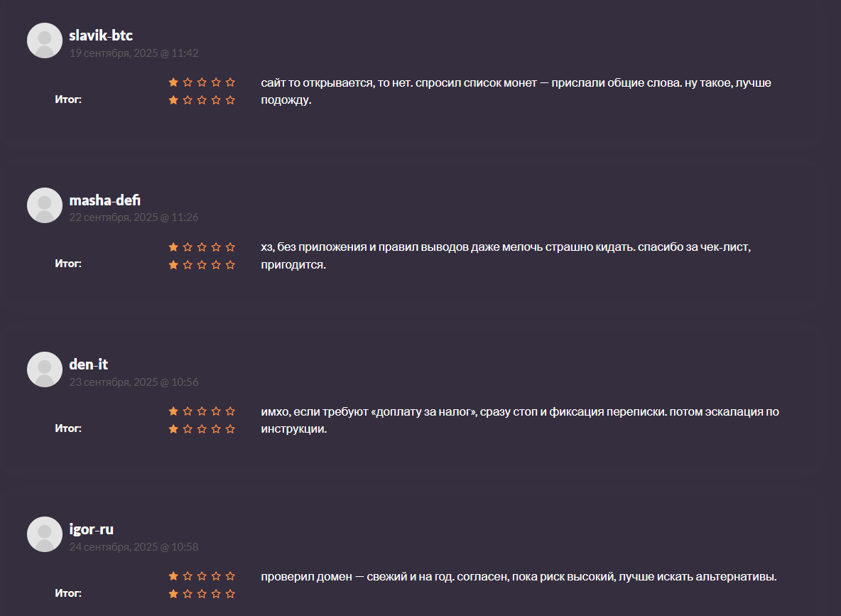Click last empty star in igor-ru's Итог row
This screenshot has width=841, height=616.
pyautogui.click(x=230, y=594)
